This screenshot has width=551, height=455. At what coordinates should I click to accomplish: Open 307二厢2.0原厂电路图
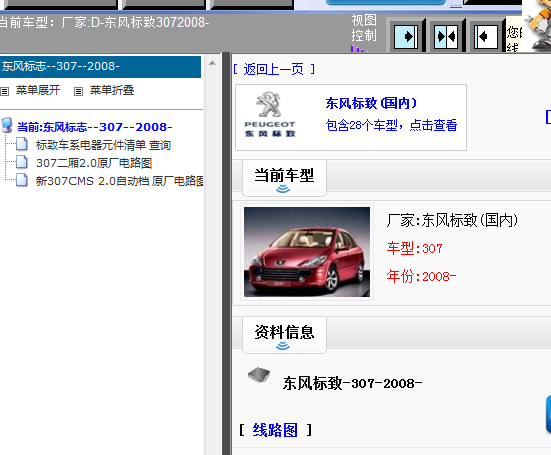94,163
